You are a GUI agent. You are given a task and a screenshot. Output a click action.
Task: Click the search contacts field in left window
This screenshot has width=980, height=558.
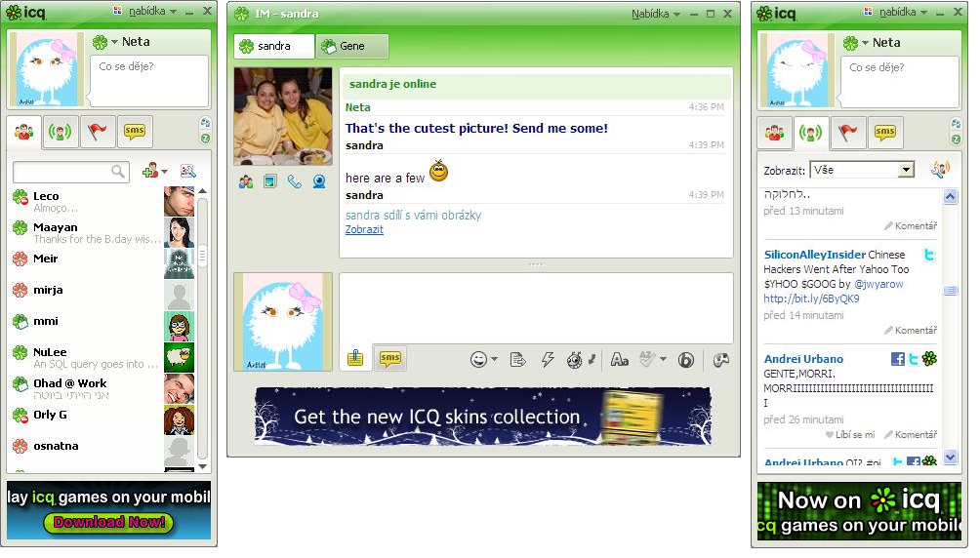[x=70, y=172]
